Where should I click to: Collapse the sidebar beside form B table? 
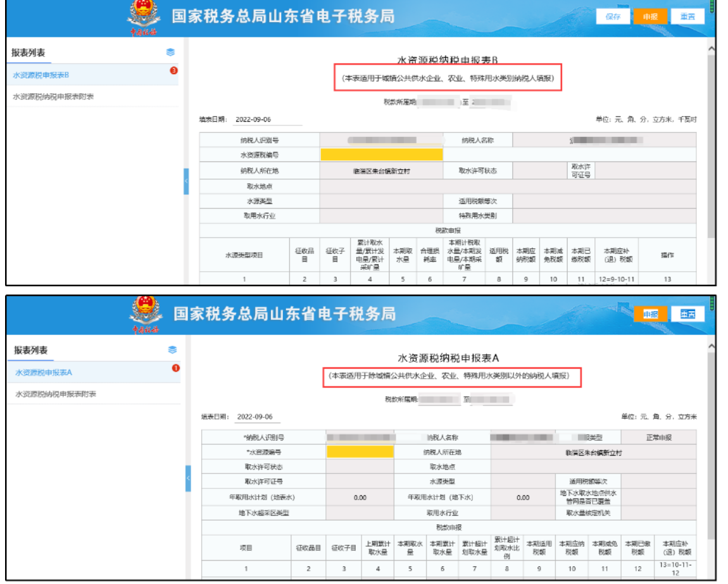186,182
